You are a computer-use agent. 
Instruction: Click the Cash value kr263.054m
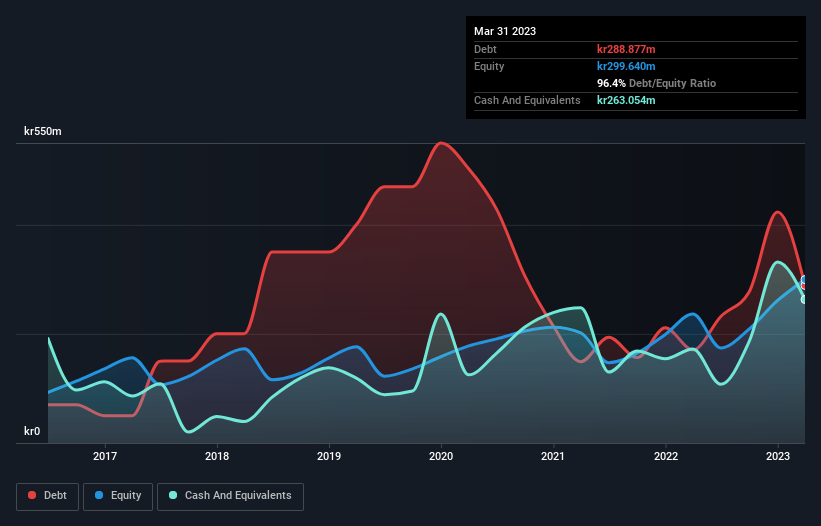click(x=626, y=100)
